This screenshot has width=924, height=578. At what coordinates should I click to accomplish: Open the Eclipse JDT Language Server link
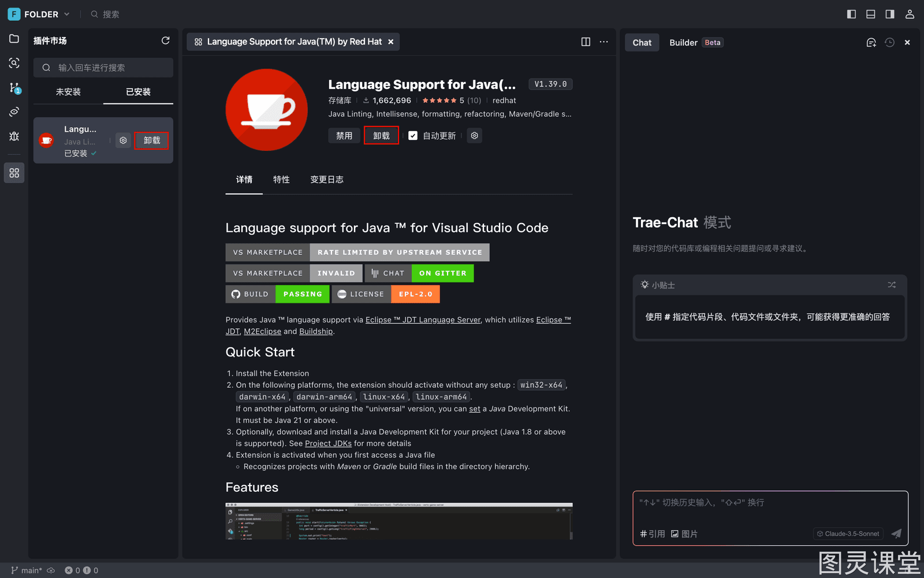point(423,320)
